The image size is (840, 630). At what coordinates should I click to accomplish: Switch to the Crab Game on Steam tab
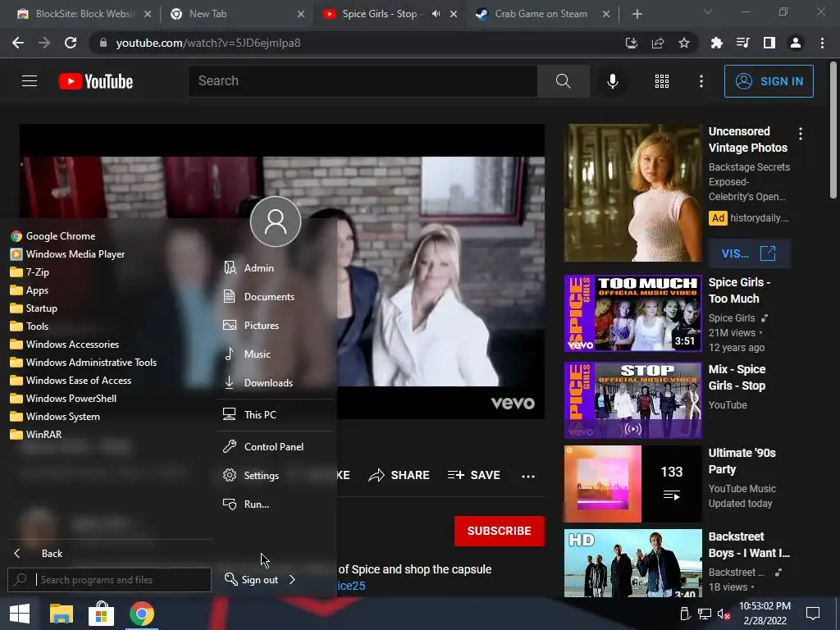[x=541, y=14]
